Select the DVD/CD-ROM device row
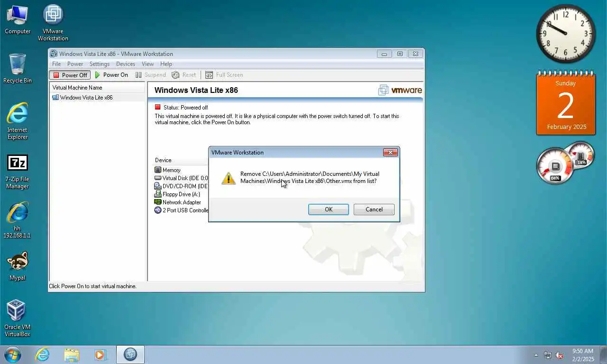607x364 pixels. [181, 186]
